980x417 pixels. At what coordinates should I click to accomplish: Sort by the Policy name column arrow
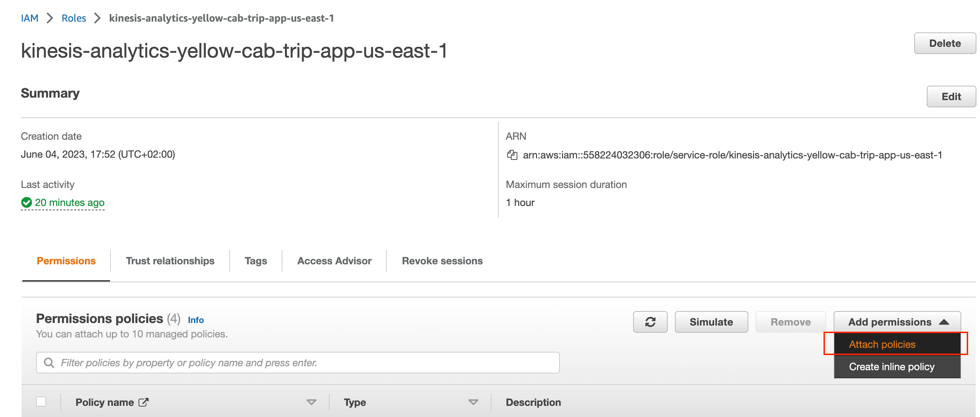click(312, 402)
